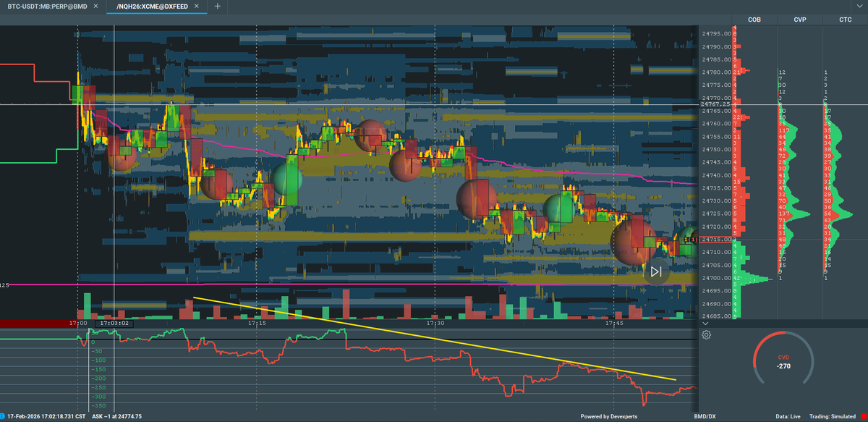Close the BTC-USDT:MB:PERP@BMD tab with its X

tap(94, 6)
